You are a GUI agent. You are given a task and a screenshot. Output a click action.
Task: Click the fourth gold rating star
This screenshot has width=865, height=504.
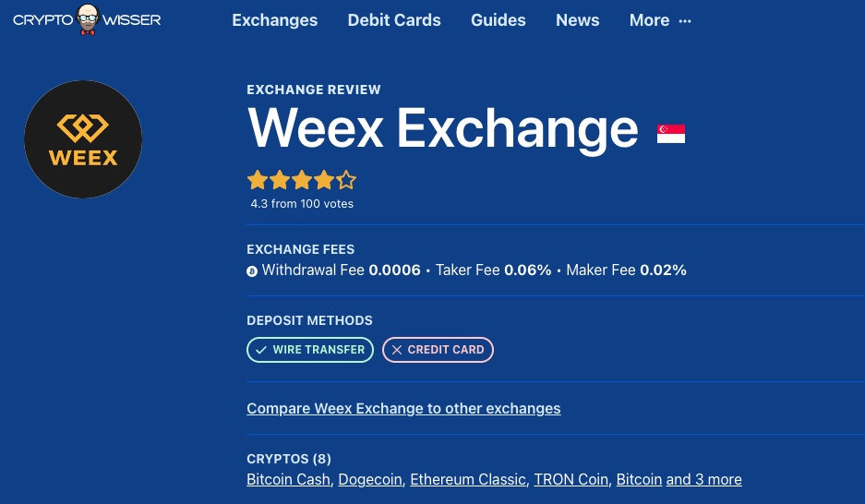pos(324,180)
